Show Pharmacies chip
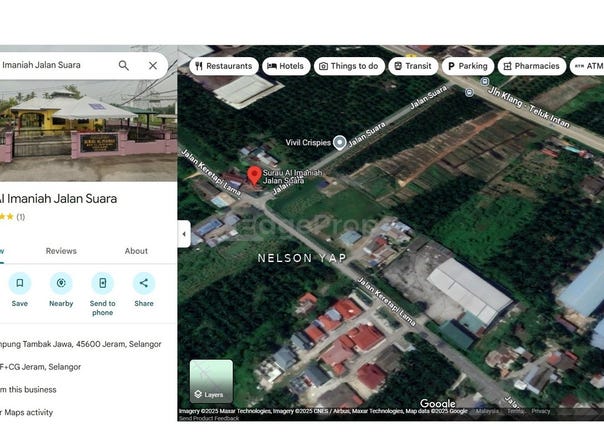Viewport: 604px width, 447px height. point(532,66)
